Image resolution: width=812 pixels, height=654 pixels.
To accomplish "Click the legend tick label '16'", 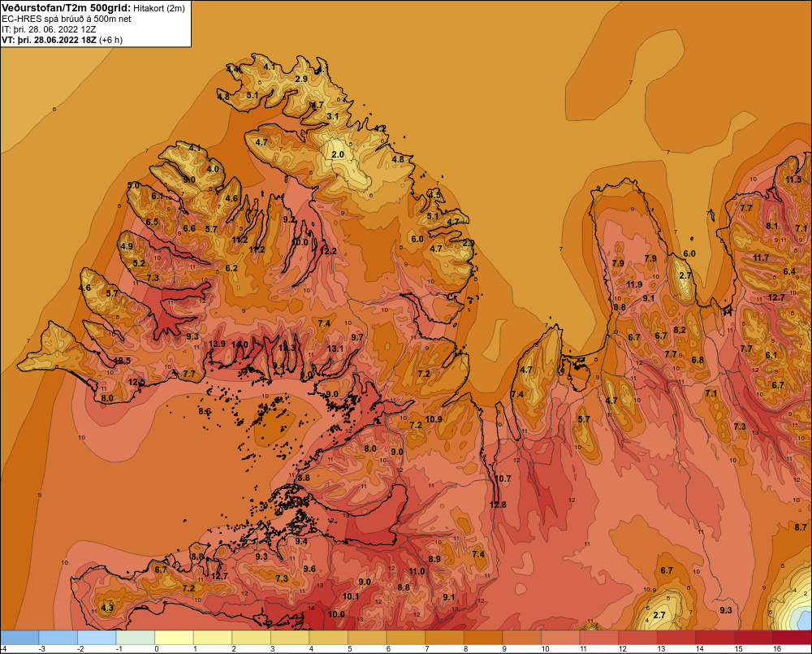I will pos(777,649).
